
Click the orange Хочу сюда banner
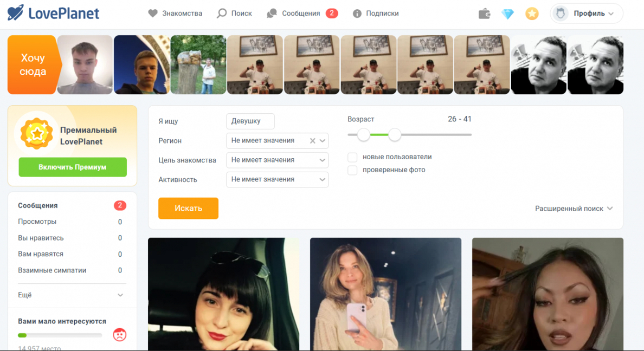(35, 65)
